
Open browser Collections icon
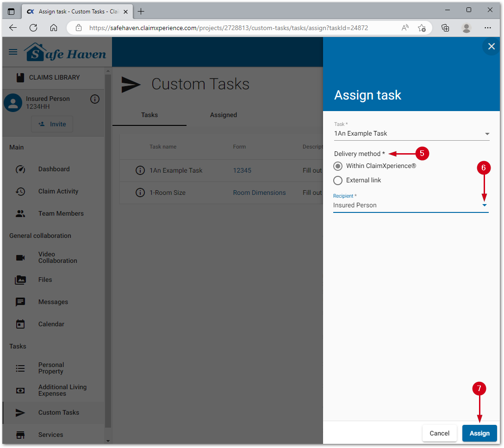pyautogui.click(x=445, y=28)
